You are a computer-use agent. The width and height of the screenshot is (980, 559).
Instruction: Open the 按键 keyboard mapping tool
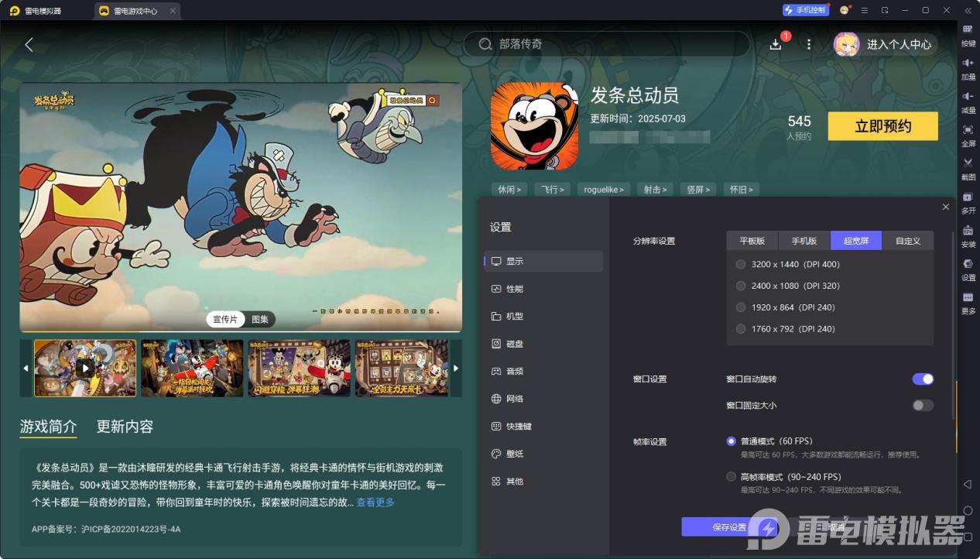click(968, 35)
